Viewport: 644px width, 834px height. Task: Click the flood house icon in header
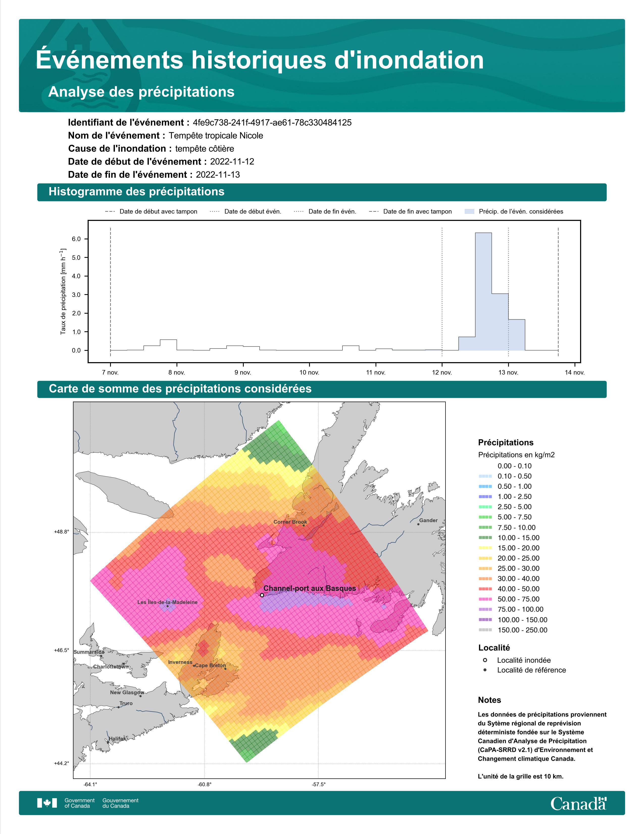[78, 37]
